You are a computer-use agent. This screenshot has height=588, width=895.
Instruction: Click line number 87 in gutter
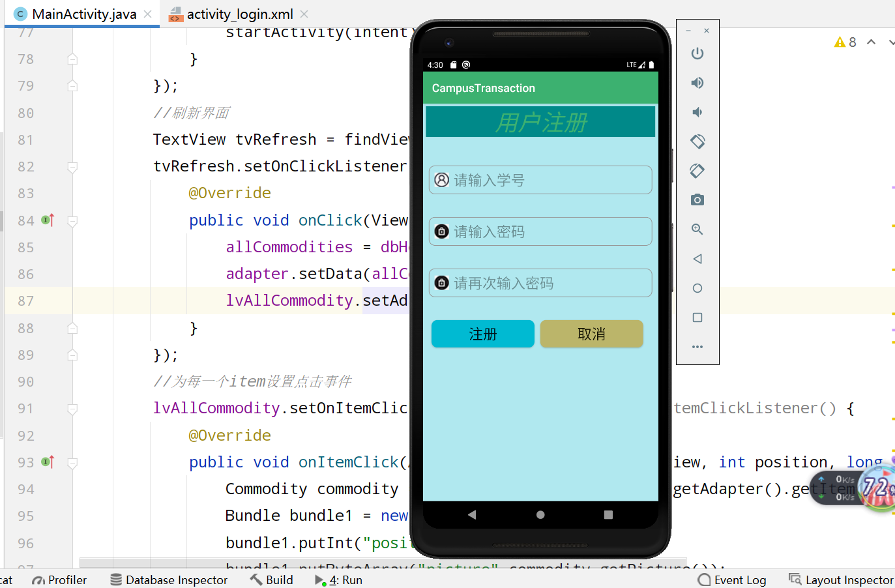tap(26, 301)
